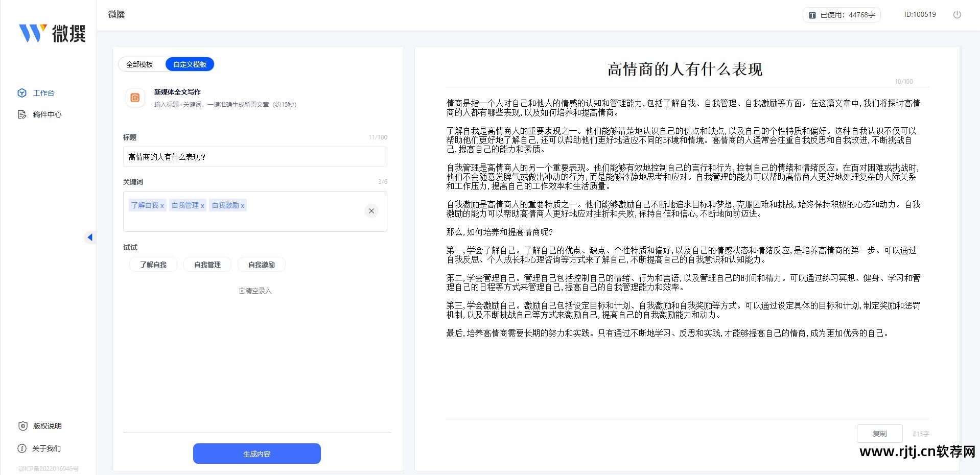Click the 微撰 logo icon
The height and width of the screenshot is (475, 980).
(x=33, y=33)
